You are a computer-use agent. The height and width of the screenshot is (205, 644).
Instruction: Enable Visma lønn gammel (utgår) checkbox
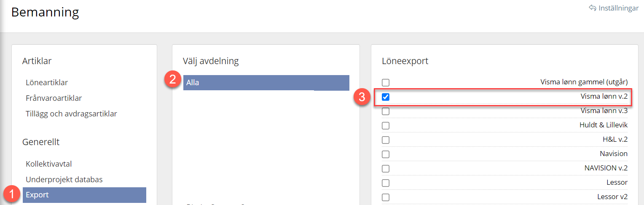point(386,83)
